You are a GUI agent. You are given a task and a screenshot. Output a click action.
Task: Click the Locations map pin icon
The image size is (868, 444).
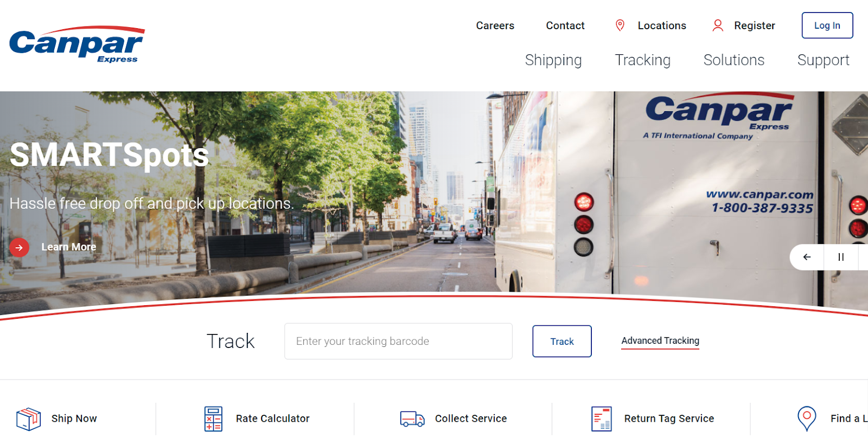pos(620,25)
